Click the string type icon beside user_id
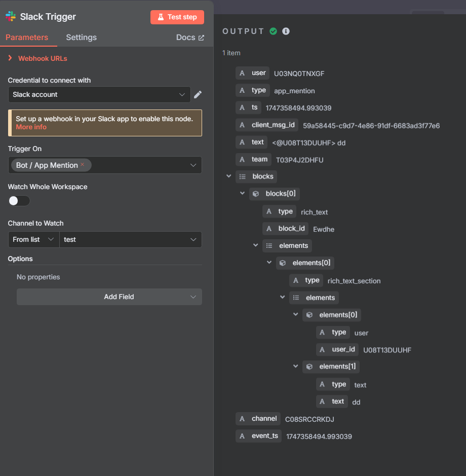Image resolution: width=466 pixels, height=476 pixels. coord(322,350)
